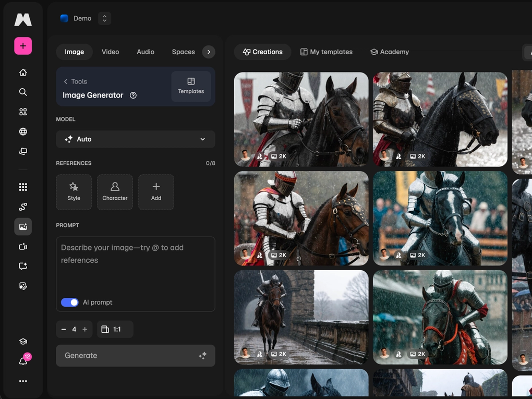Switch to the Spaces tab
Image resolution: width=532 pixels, height=399 pixels.
pos(183,52)
